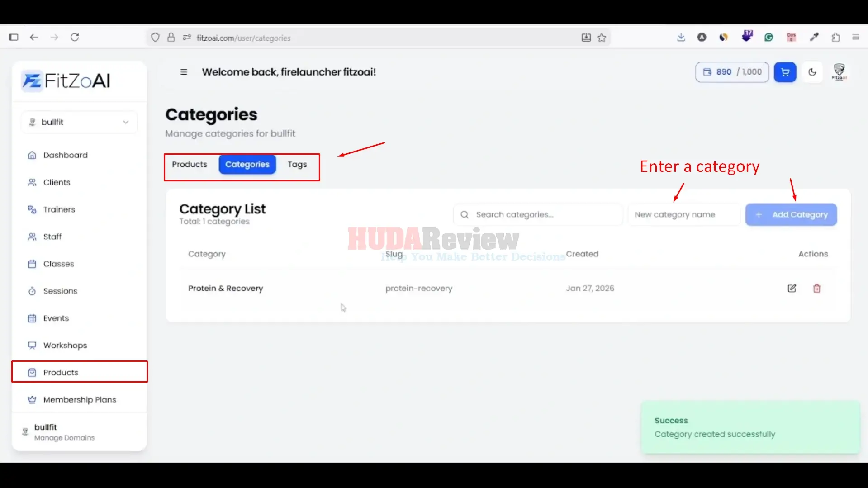Click the protein-recovery slug text
Screen dimensions: 868x488
[x=419, y=288]
